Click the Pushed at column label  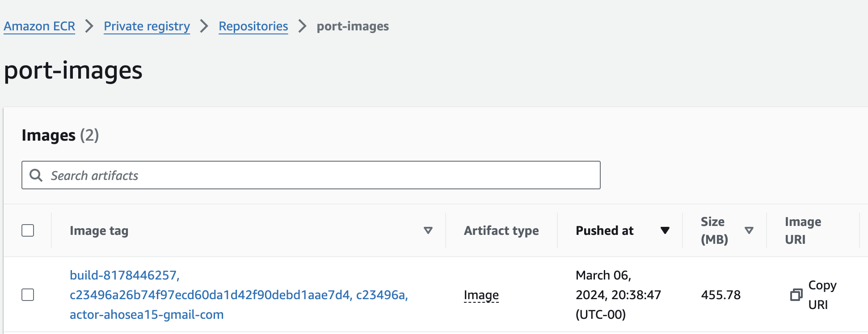click(x=604, y=230)
